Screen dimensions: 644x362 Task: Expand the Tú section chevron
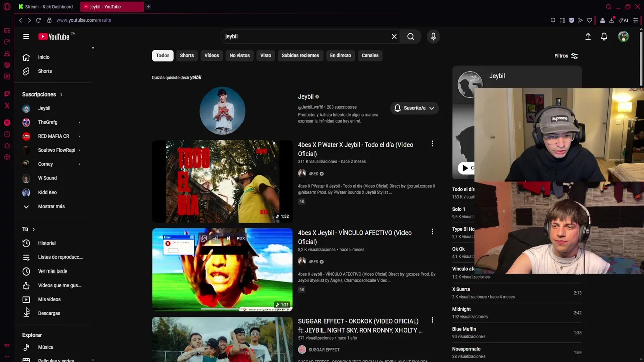[33, 229]
